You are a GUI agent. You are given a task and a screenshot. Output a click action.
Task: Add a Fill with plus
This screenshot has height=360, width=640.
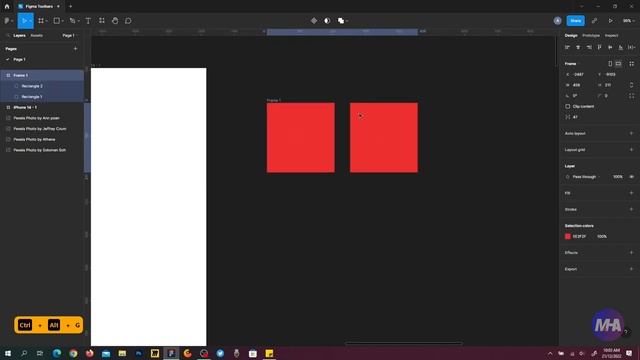coord(631,193)
